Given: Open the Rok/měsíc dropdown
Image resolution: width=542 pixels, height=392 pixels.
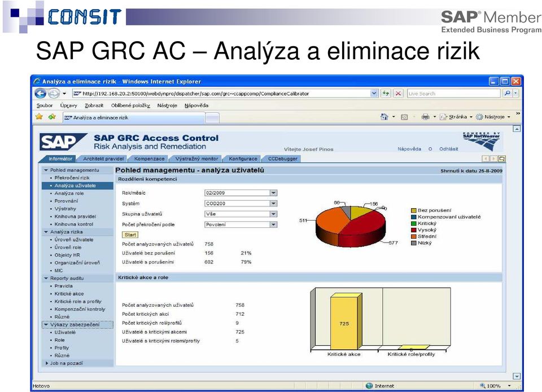Looking at the screenshot, I should tap(273, 193).
